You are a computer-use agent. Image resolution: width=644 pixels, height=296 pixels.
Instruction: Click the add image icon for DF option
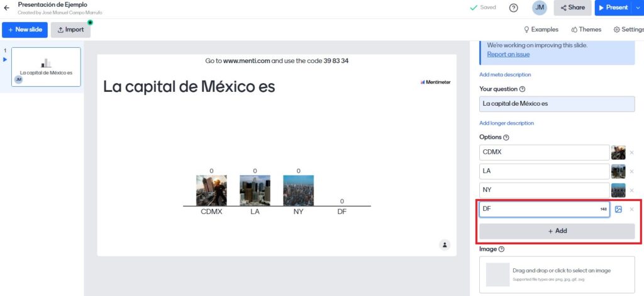[618, 209]
